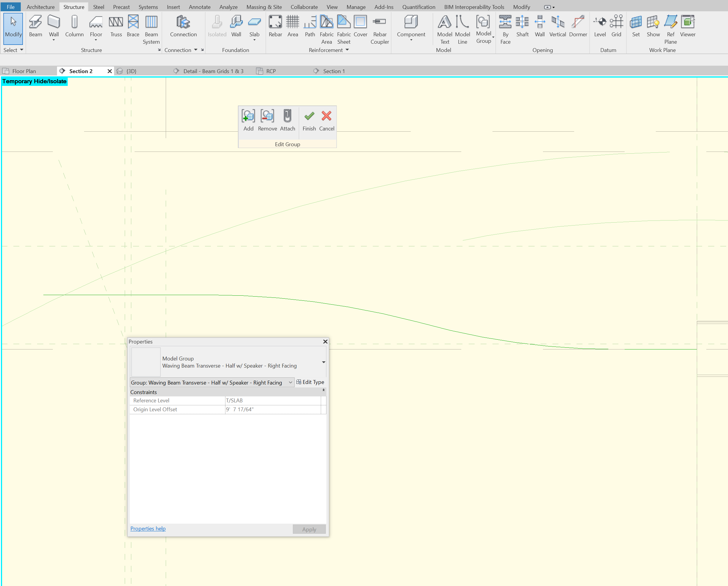Screen dimensions: 728x586
Task: Open the group type dropdown
Action: (290, 382)
